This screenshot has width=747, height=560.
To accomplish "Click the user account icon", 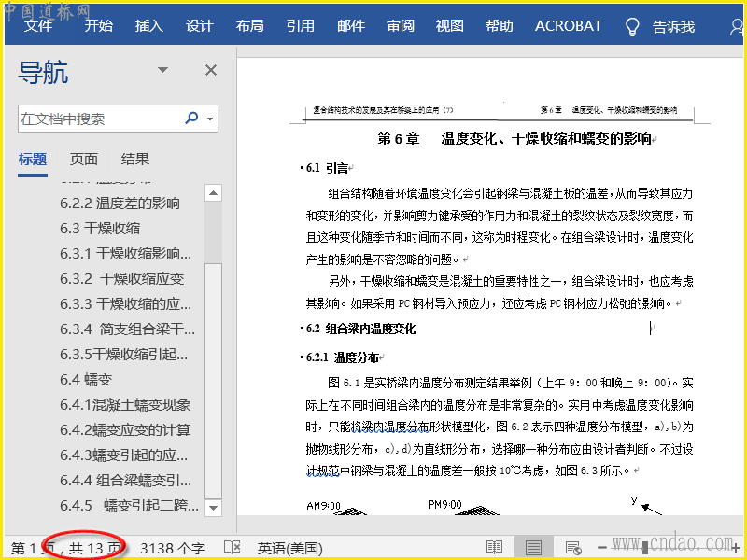I will point(737,27).
